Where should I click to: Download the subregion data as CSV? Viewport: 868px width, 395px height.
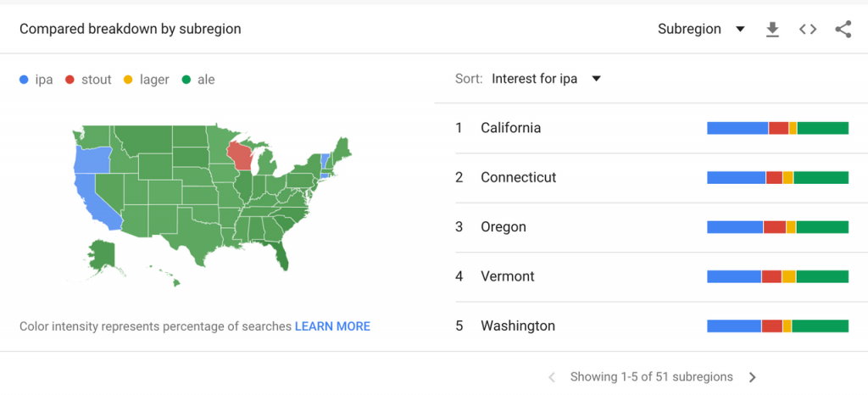point(772,30)
